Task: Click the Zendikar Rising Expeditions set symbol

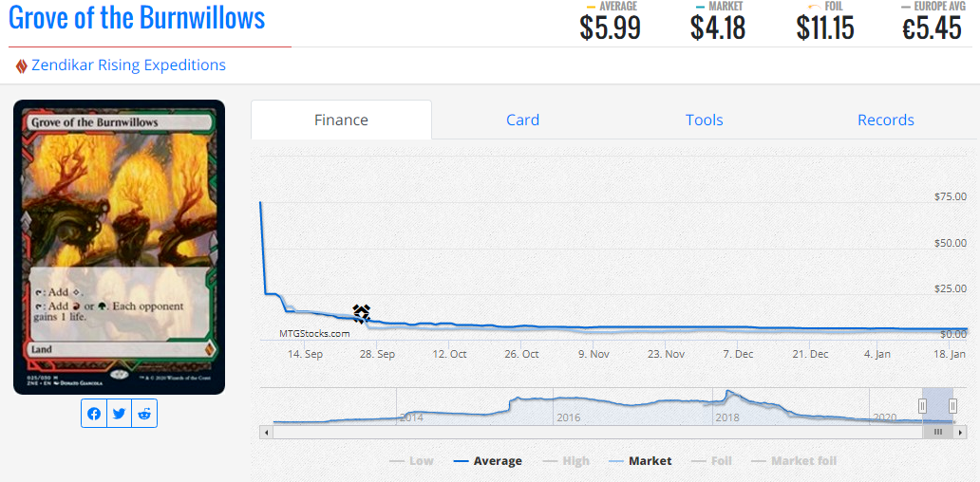Action: pyautogui.click(x=21, y=66)
